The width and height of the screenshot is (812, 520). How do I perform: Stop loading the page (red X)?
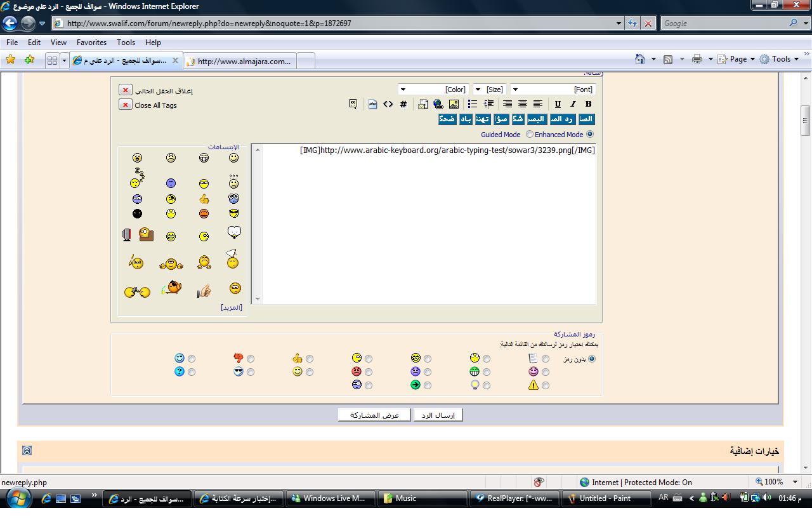648,23
